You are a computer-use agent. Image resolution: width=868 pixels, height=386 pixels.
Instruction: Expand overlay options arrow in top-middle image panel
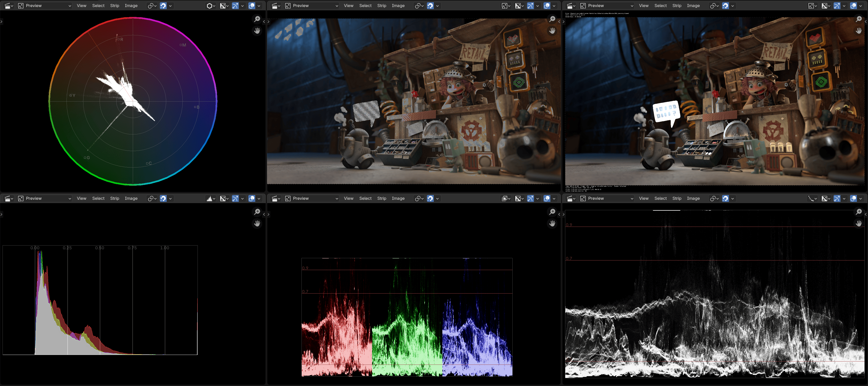554,6
